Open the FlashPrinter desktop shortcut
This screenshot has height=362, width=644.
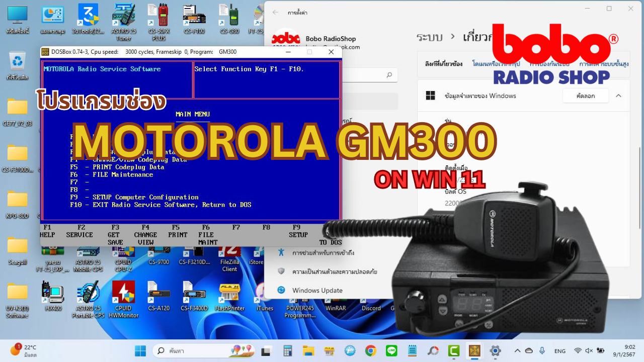pyautogui.click(x=229, y=294)
